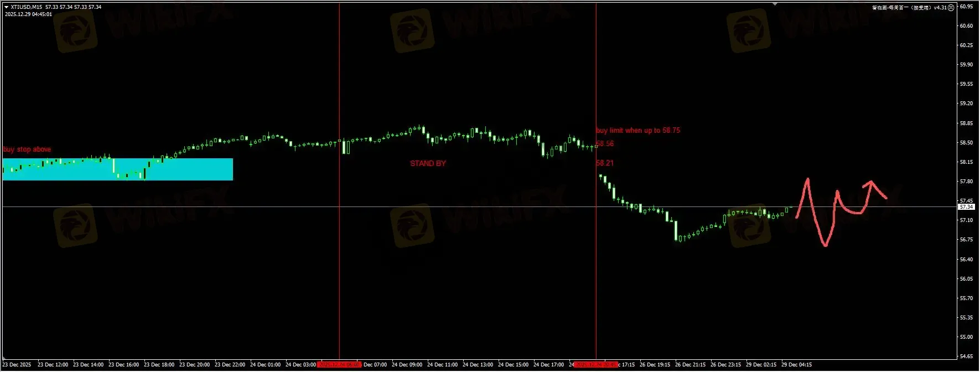Viewport: 980px width, 372px height.
Task: Click the red 2025.12.24 06:00 time marker
Action: 339,365
